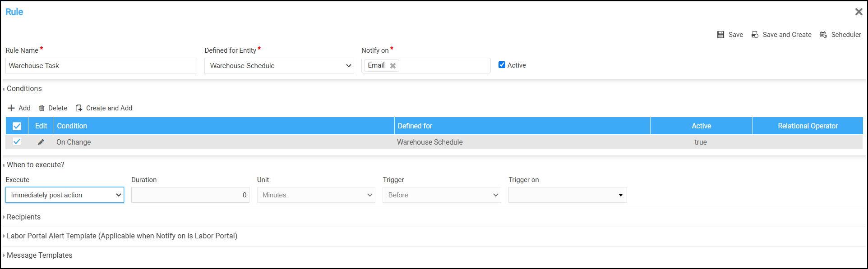
Task: Click the Relational Operator column header
Action: point(808,126)
